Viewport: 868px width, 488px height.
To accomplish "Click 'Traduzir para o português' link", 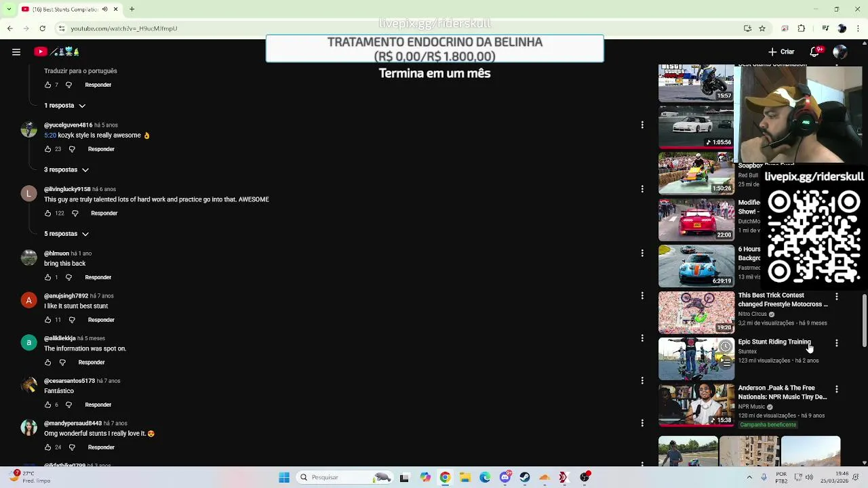I will click(81, 71).
